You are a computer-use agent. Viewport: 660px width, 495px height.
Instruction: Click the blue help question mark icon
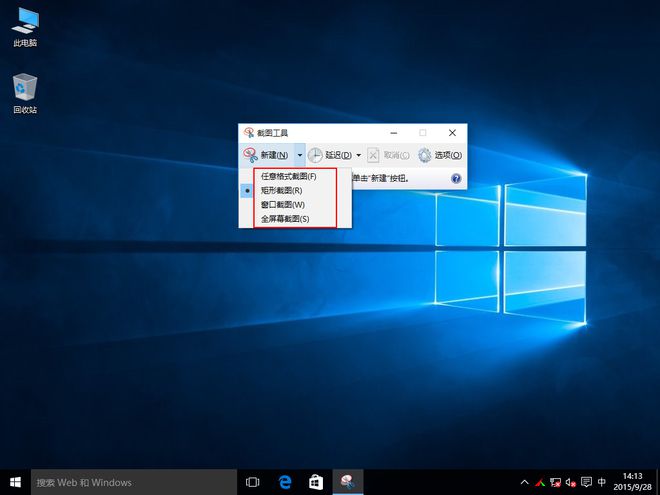click(x=456, y=178)
